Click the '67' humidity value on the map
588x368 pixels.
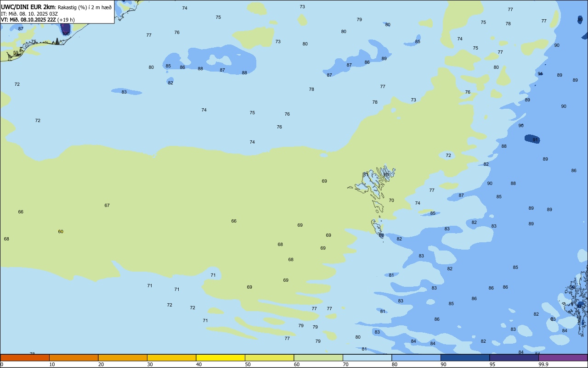(107, 206)
